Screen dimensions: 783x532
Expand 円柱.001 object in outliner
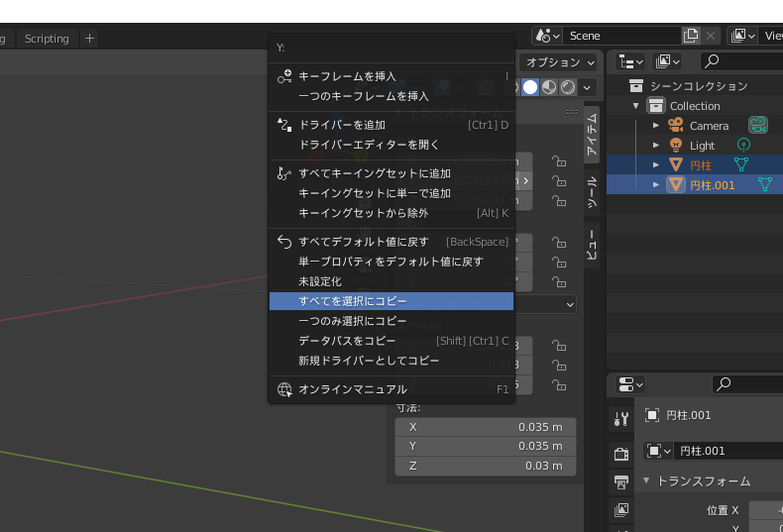point(656,184)
